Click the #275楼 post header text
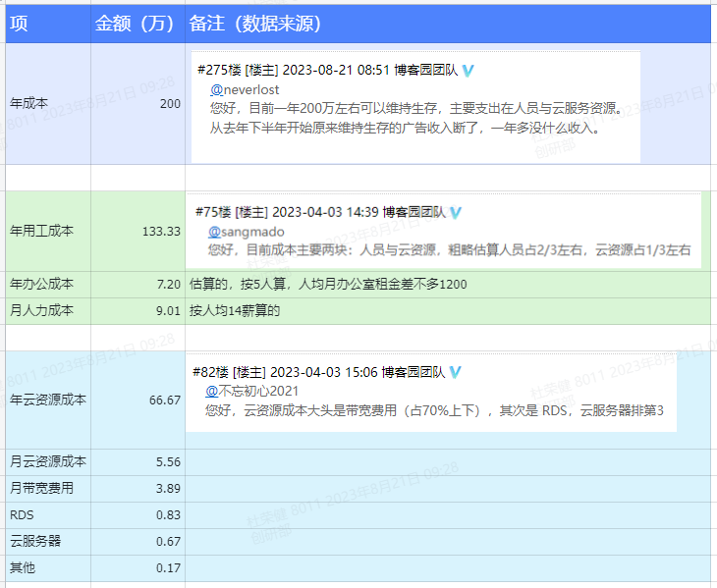 coord(327,71)
